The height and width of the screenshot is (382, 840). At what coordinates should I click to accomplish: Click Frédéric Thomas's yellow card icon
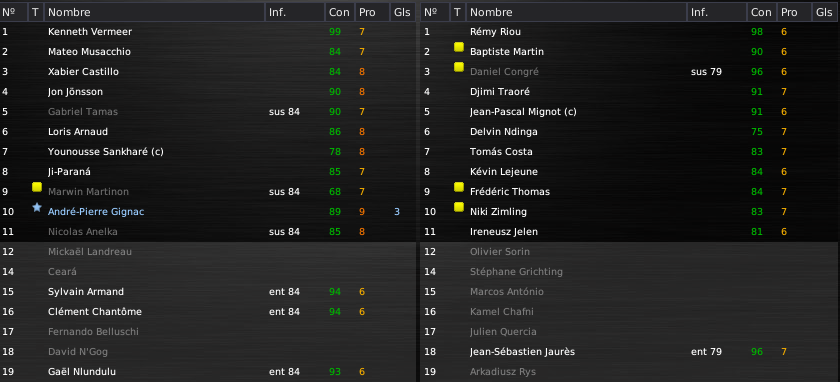(459, 187)
